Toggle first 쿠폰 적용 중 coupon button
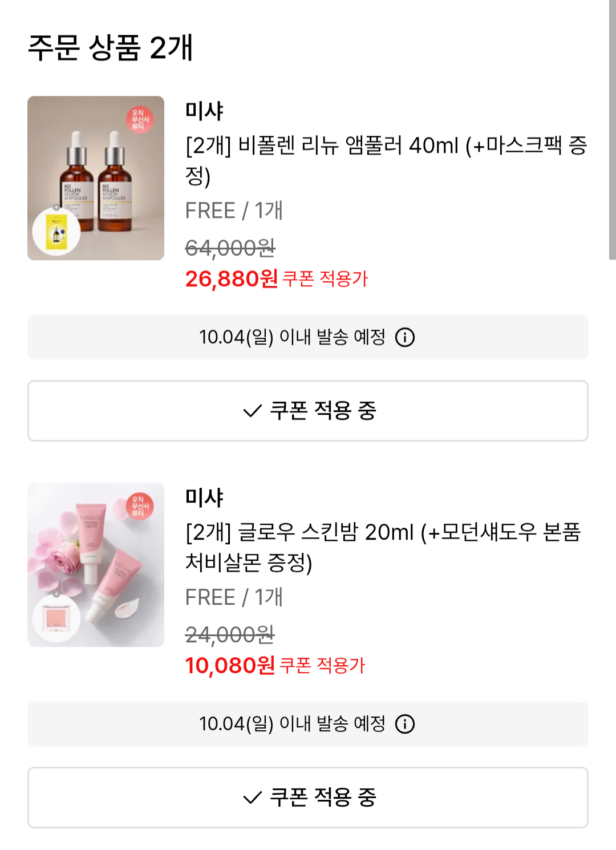The image size is (616, 850). (308, 411)
